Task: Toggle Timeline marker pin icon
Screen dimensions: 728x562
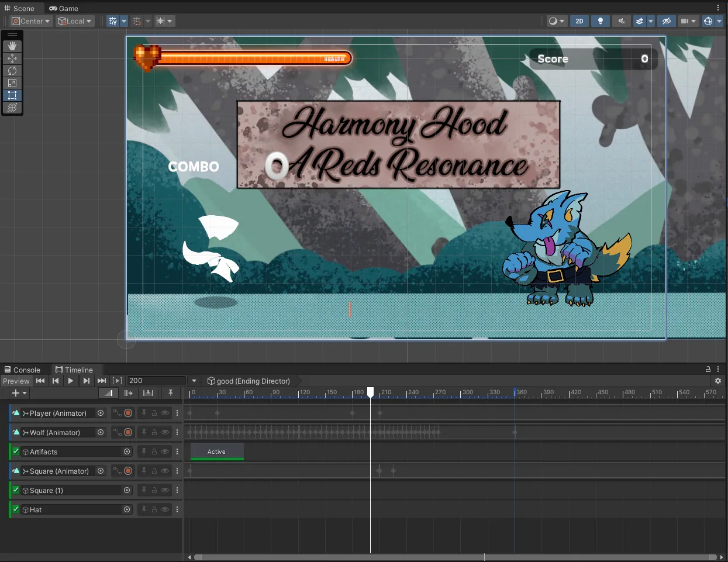Action: point(171,393)
